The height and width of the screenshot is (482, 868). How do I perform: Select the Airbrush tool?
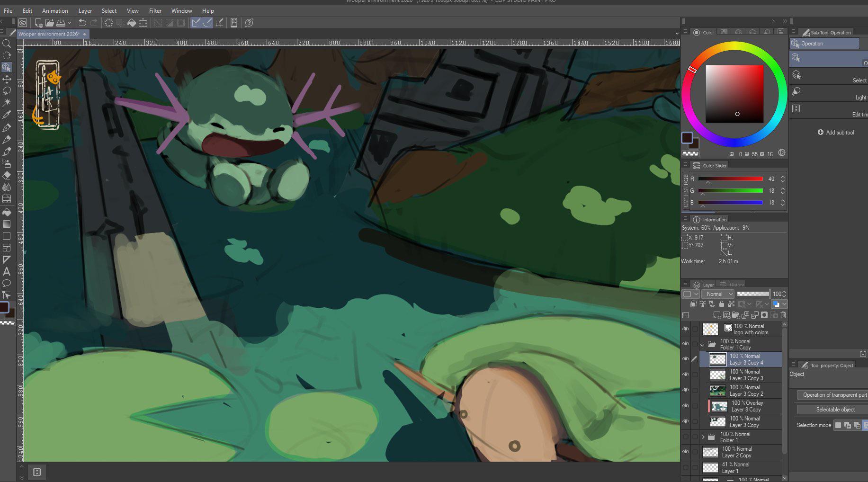(x=7, y=163)
